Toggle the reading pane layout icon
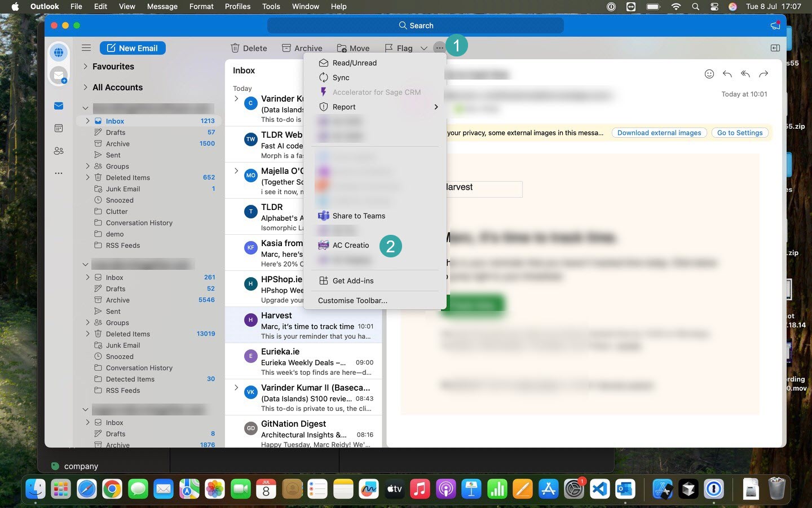 click(x=775, y=48)
